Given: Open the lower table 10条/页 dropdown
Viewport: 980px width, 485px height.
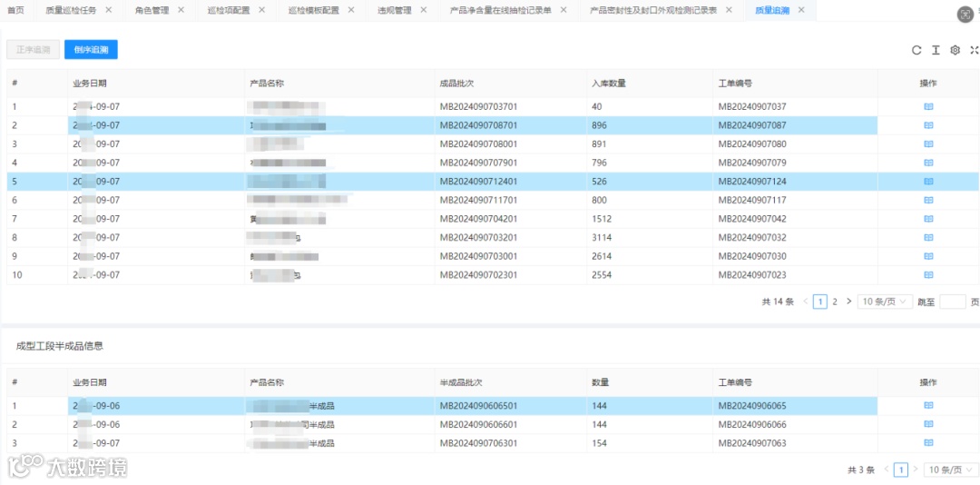Looking at the screenshot, I should tap(949, 470).
